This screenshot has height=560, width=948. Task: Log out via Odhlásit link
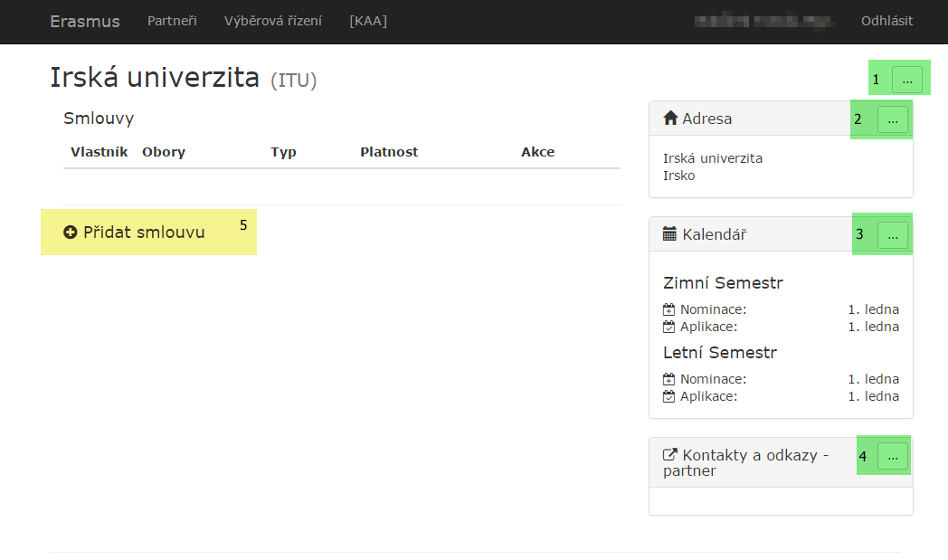[886, 21]
